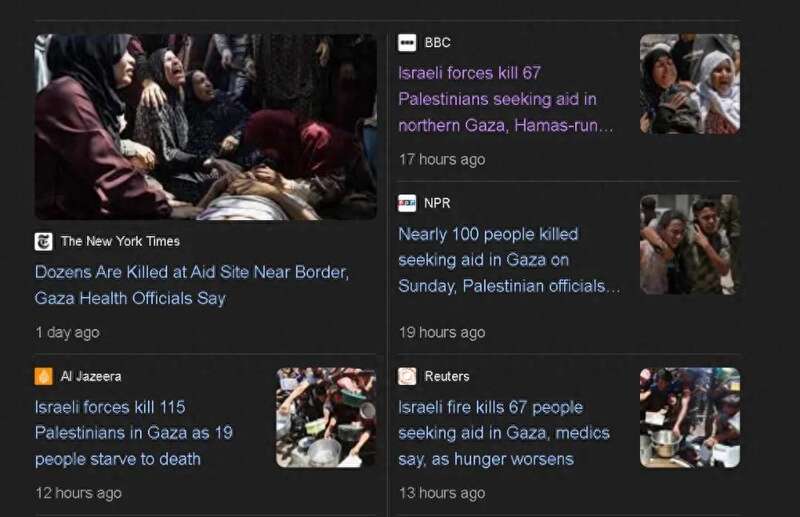The width and height of the screenshot is (800, 517).
Task: Open 'Israeli fire kills 67 people' Reuters headline
Action: pyautogui.click(x=504, y=433)
